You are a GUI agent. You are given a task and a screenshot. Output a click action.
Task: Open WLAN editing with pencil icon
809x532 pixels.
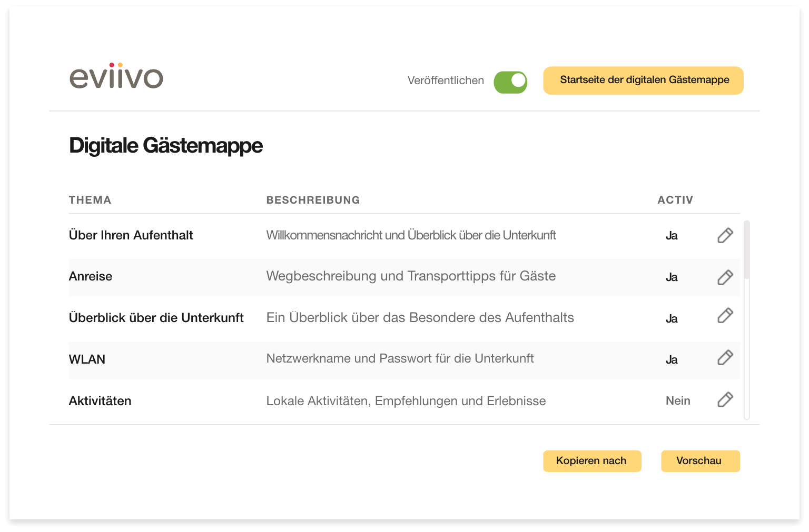(725, 357)
